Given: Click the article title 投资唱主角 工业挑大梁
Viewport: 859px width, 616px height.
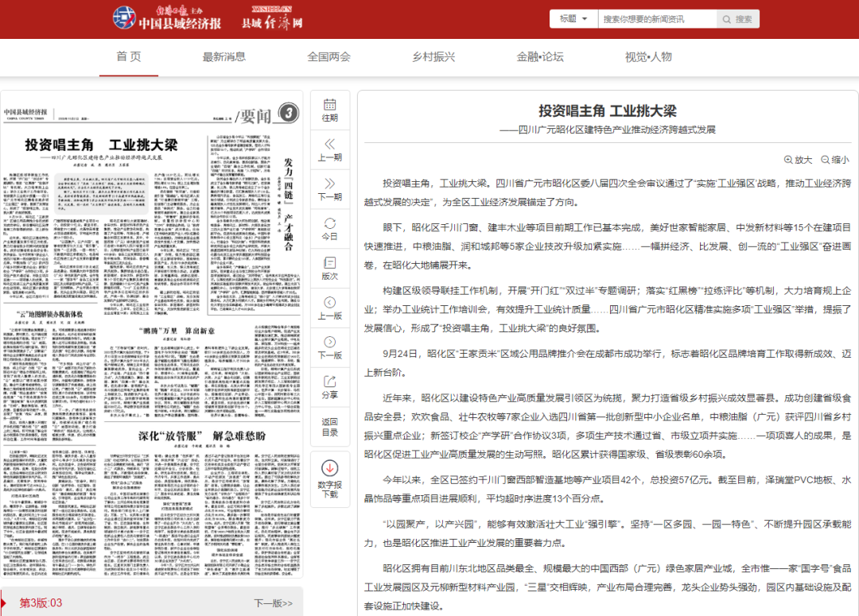Looking at the screenshot, I should click(x=608, y=111).
